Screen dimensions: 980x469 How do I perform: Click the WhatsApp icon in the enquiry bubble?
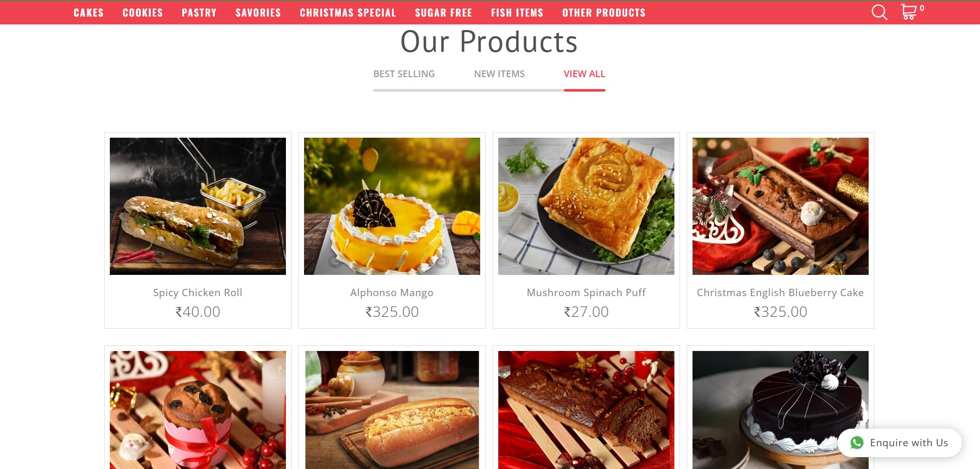(x=857, y=443)
